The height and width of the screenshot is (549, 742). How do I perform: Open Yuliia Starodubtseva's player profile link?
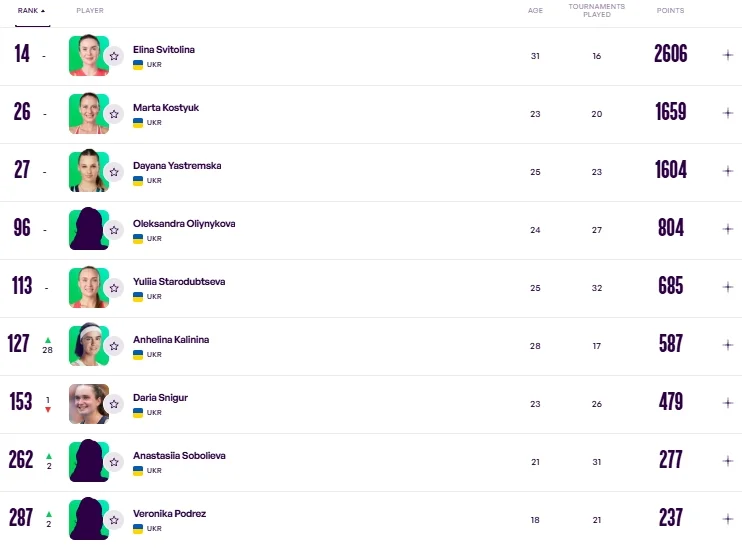[179, 281]
